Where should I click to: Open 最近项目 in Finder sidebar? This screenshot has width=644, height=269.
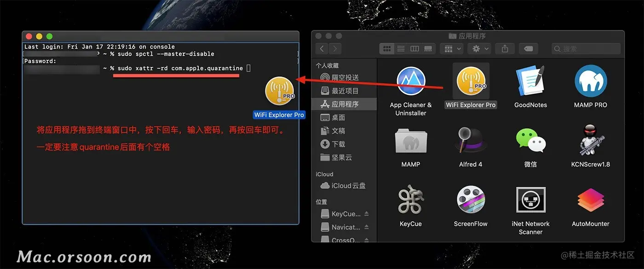tap(344, 91)
